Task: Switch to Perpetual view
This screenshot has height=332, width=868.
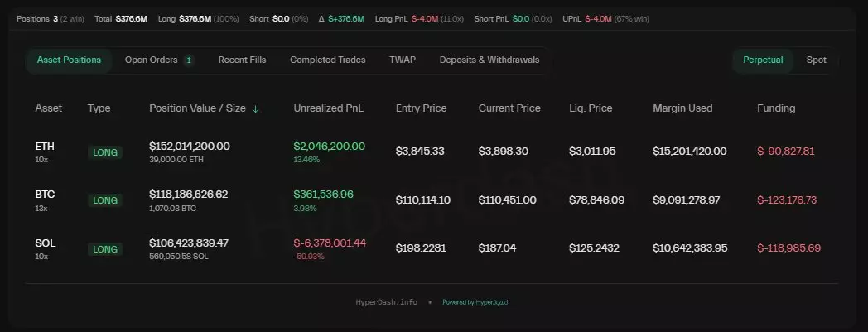Action: coord(763,60)
